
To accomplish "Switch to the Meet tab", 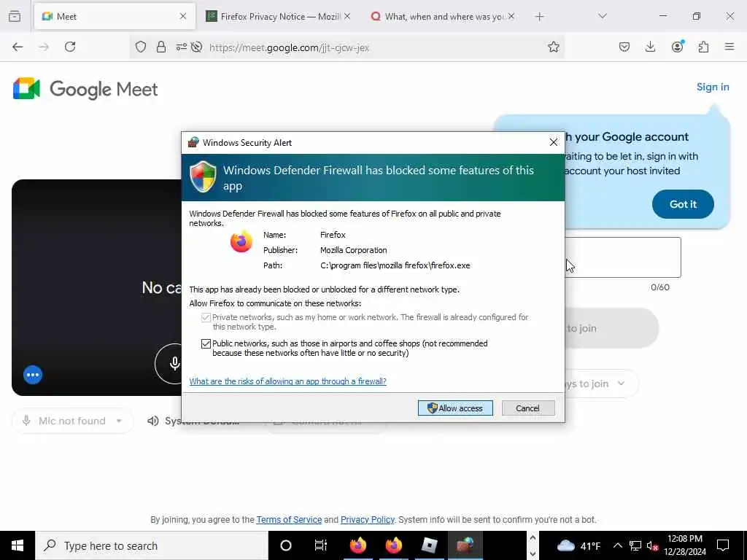I will pyautogui.click(x=115, y=17).
